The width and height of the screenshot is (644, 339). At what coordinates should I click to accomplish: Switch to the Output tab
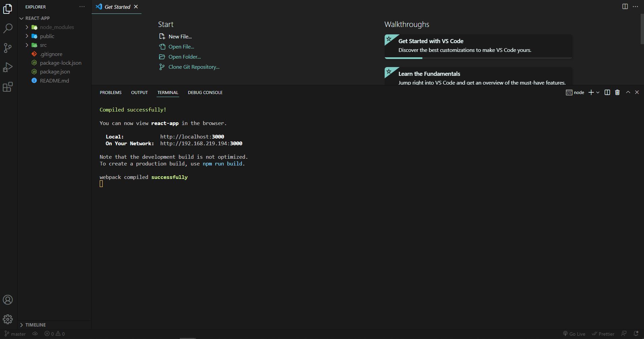click(x=139, y=92)
